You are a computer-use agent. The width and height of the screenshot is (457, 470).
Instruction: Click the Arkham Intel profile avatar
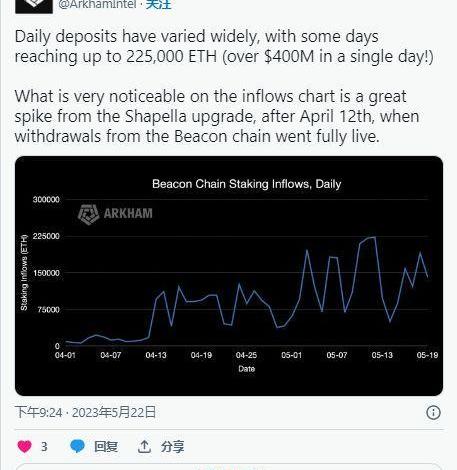tap(34, 6)
